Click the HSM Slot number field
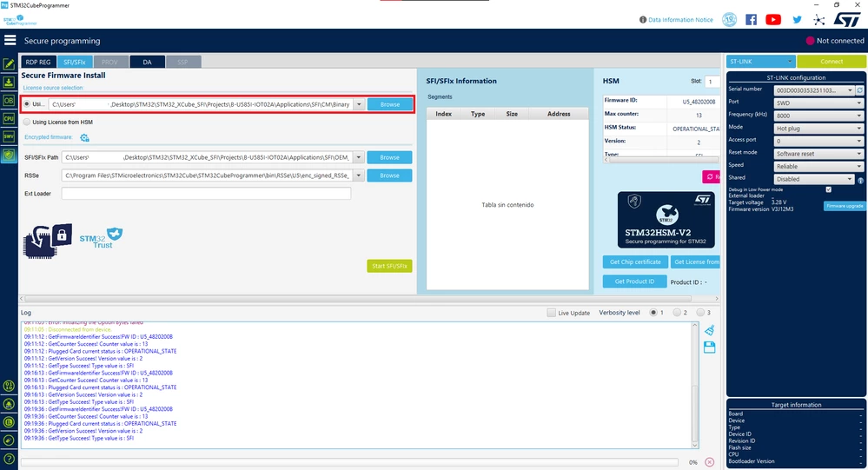 point(712,82)
